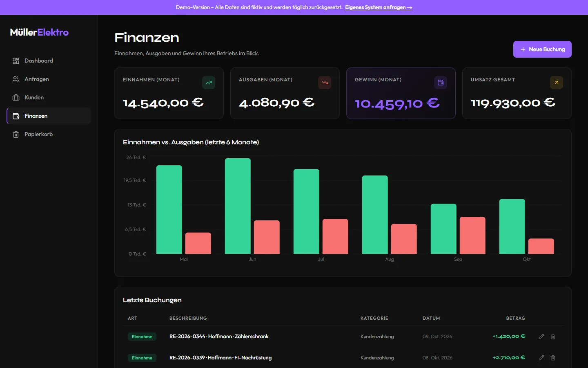Open the Dashboard menu item
Image resolution: width=588 pixels, height=368 pixels.
(49, 61)
